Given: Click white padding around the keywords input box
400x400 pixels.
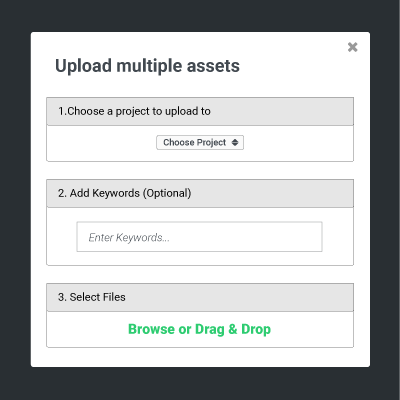Looking at the screenshot, I should click(62, 237).
